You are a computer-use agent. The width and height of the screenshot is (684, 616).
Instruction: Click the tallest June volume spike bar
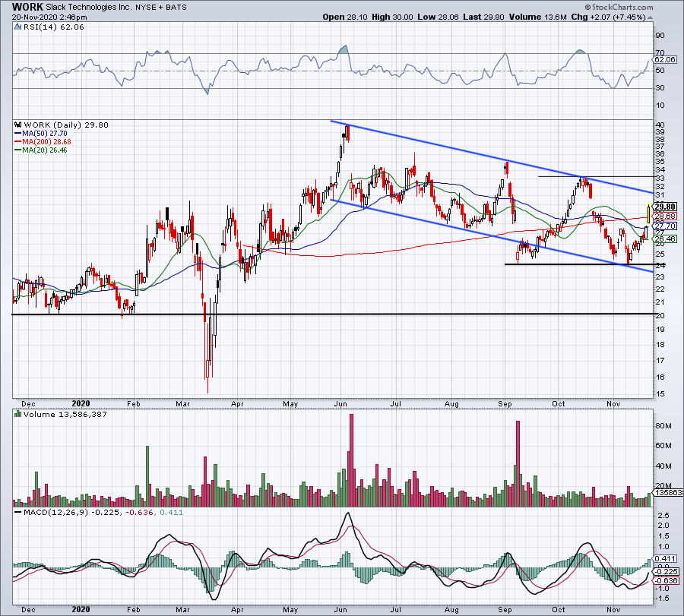(352, 460)
